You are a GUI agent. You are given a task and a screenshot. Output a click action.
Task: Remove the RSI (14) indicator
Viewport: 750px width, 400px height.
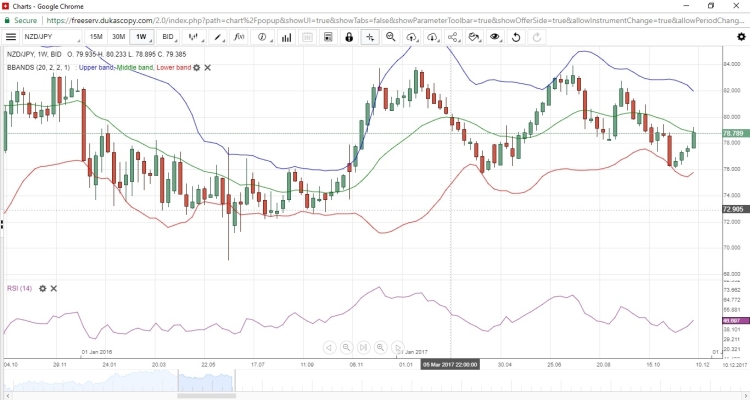click(52, 289)
